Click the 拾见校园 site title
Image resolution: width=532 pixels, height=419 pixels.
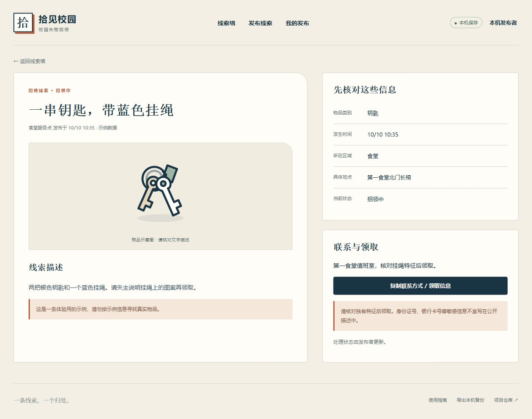tap(57, 19)
